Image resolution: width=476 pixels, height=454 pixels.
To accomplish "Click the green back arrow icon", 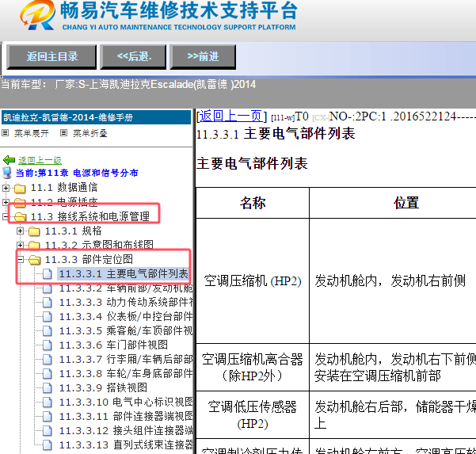I will pos(9,160).
